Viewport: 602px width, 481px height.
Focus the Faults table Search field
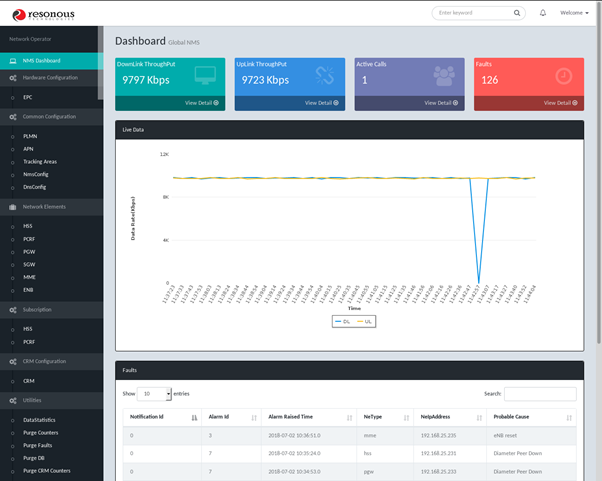[539, 394]
